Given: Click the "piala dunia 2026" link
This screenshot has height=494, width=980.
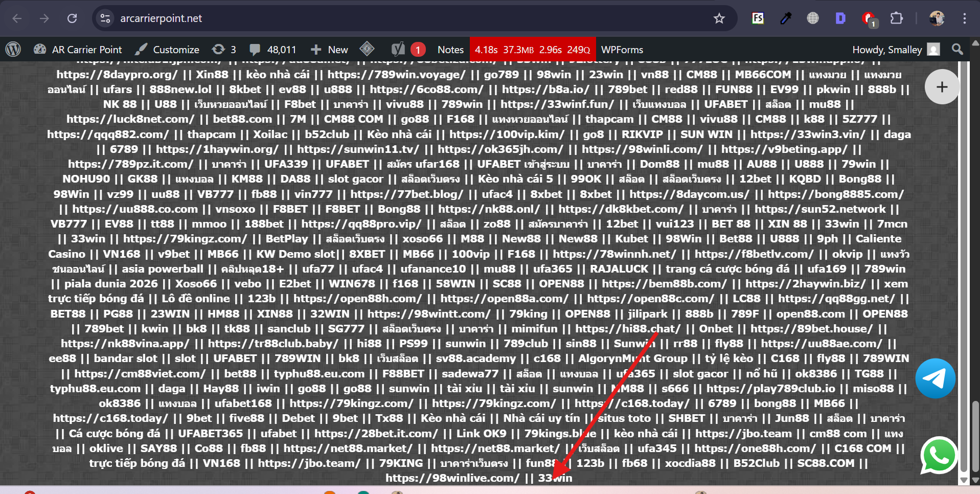Looking at the screenshot, I should (x=111, y=284).
